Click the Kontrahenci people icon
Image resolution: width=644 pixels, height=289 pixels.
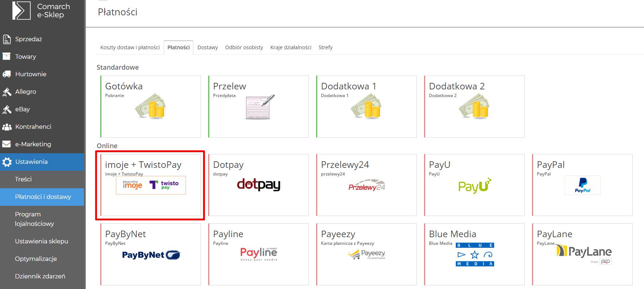click(x=7, y=127)
